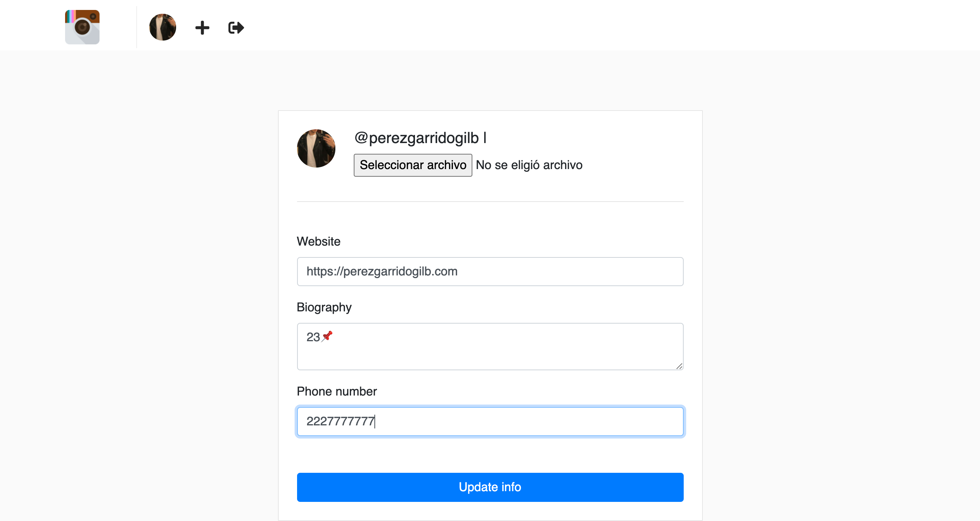The width and height of the screenshot is (980, 521).
Task: Sign out via the logout arrow icon
Action: tap(235, 27)
